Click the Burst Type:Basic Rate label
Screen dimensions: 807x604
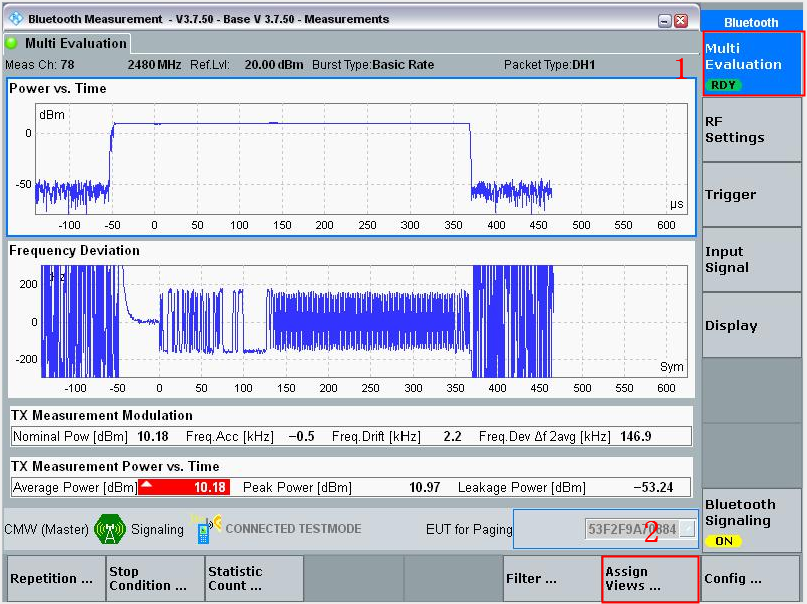tap(373, 65)
